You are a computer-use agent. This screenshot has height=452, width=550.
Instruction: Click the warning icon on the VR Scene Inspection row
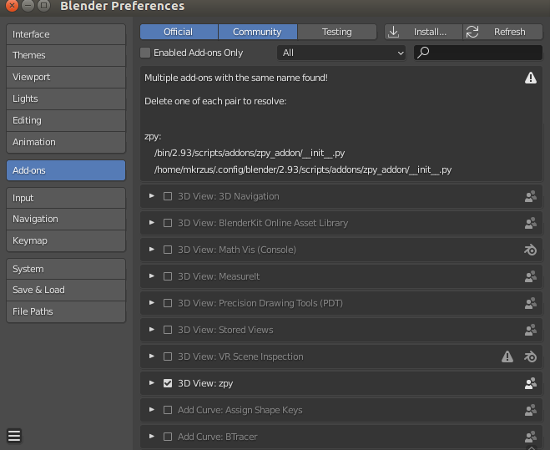point(507,357)
